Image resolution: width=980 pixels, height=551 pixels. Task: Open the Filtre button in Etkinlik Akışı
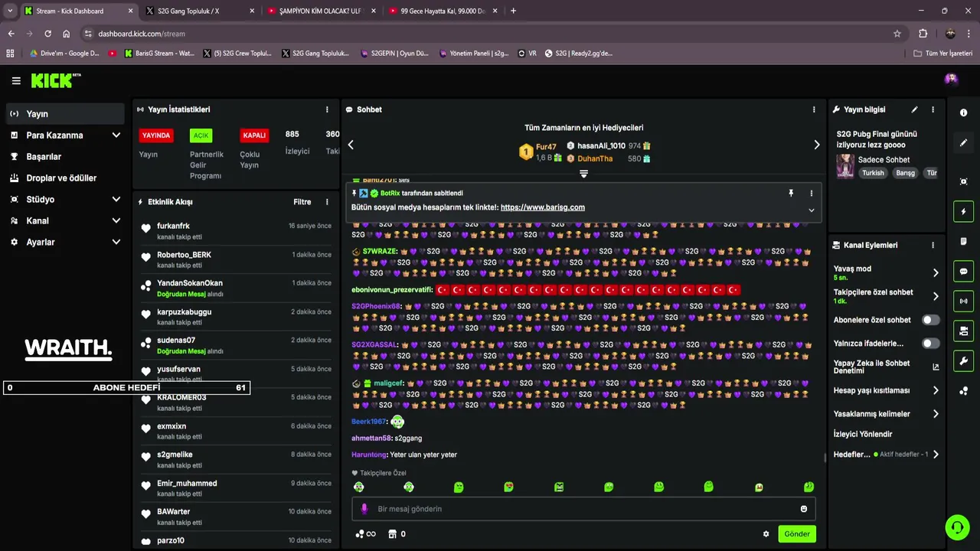point(302,202)
